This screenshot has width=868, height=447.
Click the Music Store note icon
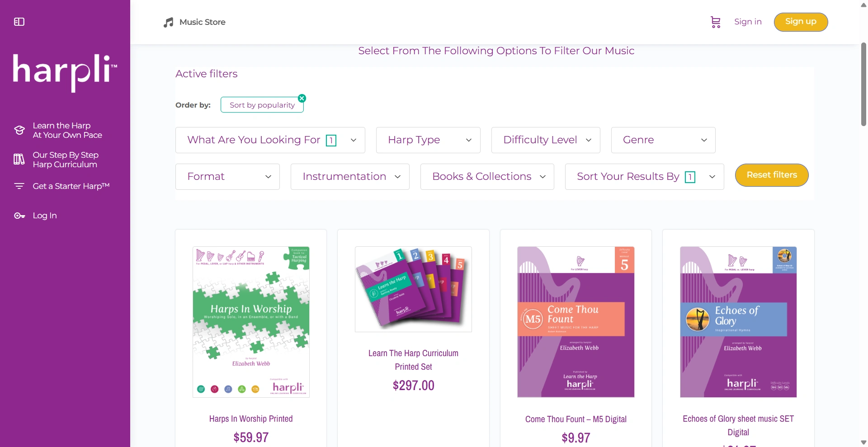169,23
